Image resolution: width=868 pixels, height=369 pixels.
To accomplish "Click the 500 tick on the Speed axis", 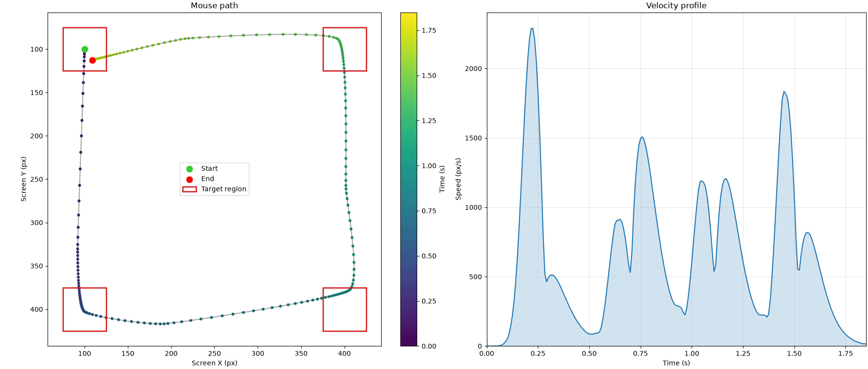I will point(475,277).
